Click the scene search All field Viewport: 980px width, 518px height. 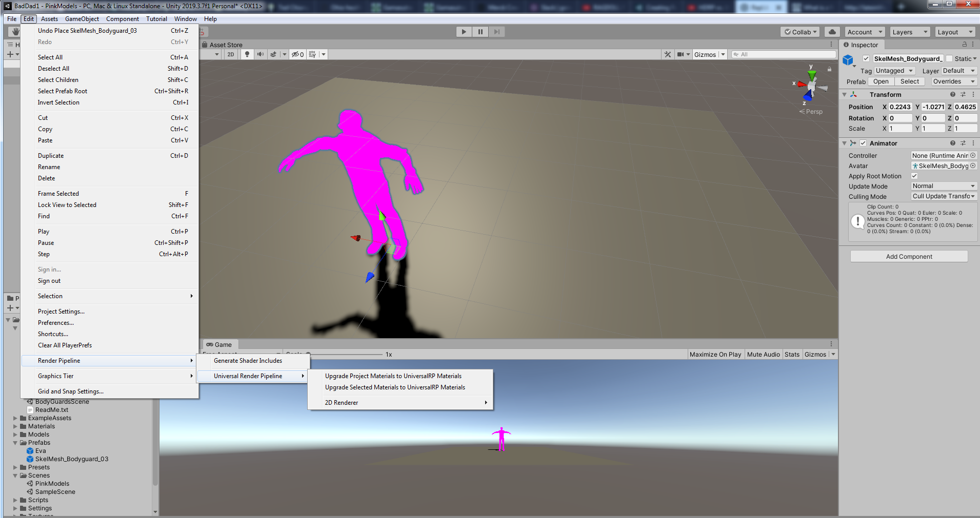(x=784, y=54)
